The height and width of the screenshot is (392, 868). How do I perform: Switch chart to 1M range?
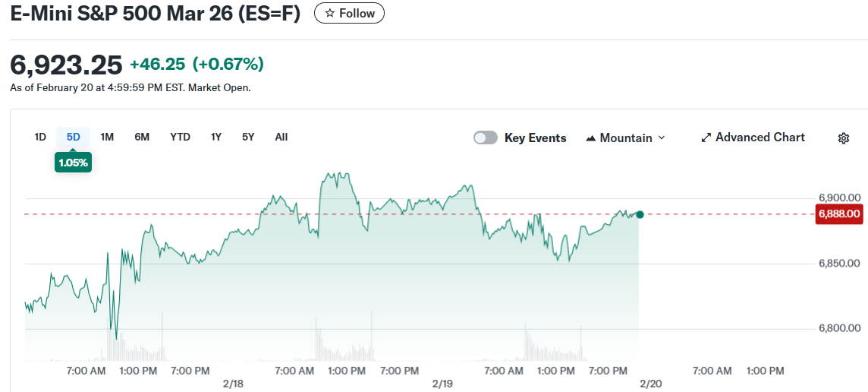coord(107,137)
